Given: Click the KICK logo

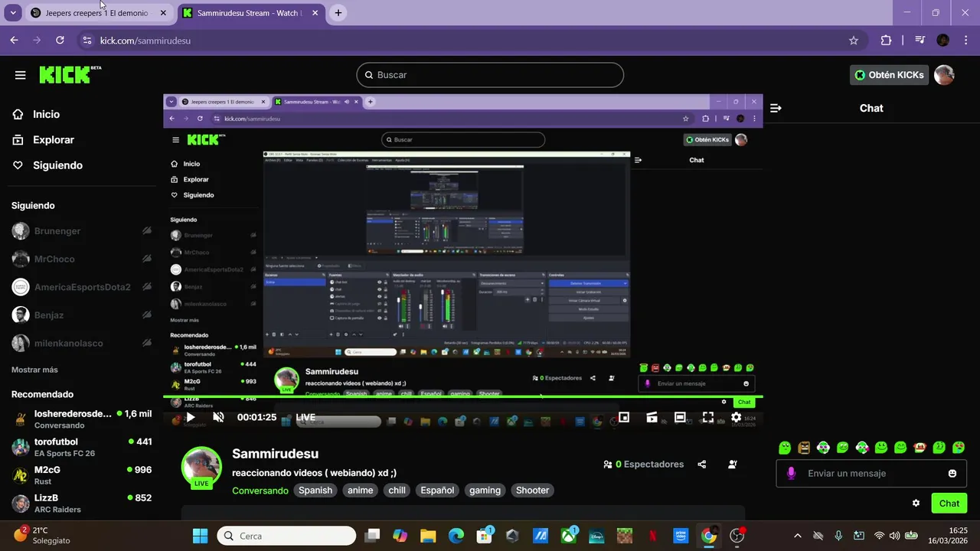Looking at the screenshot, I should click(70, 74).
